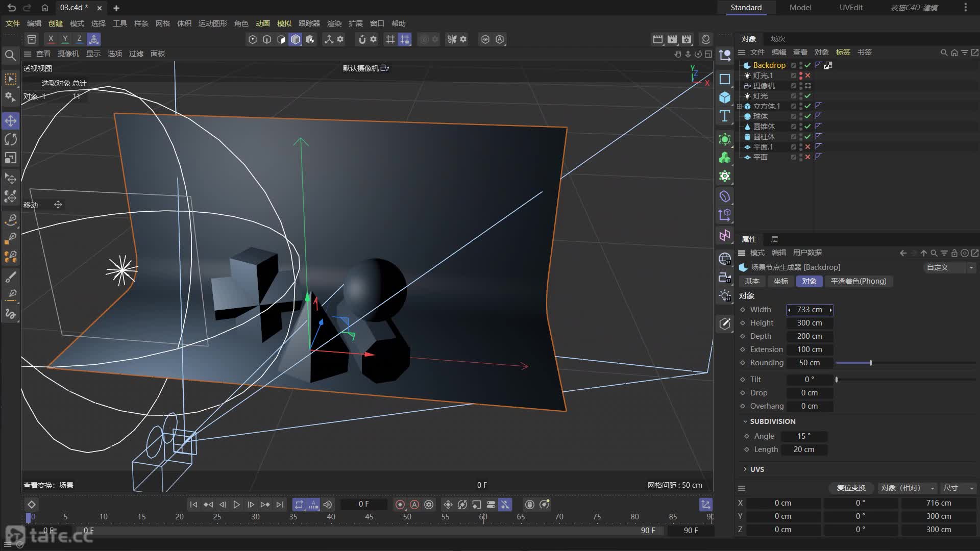Open the 对象 (相对) coordinate dropdown

tap(908, 488)
